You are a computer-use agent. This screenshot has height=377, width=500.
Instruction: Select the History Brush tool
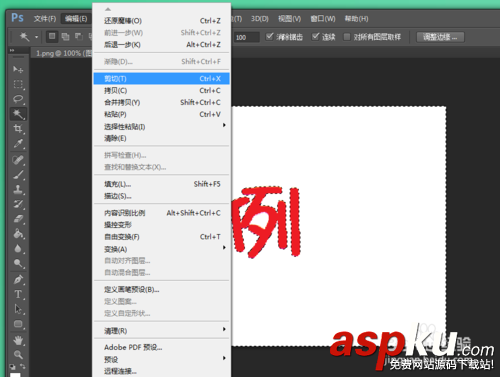pos(18,204)
